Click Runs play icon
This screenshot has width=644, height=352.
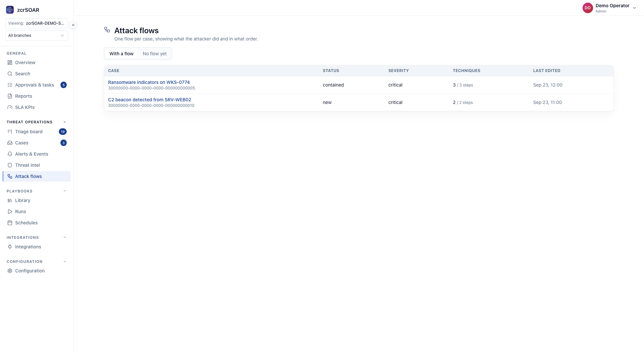click(10, 212)
